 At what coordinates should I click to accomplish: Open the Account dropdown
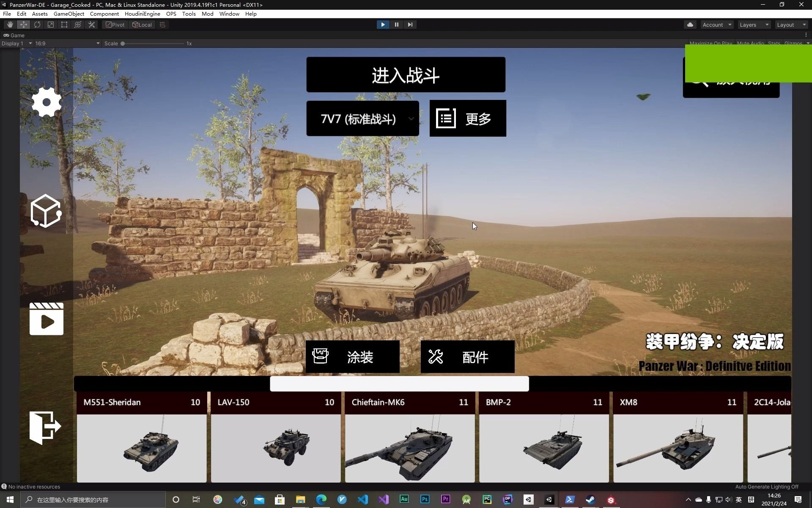717,25
